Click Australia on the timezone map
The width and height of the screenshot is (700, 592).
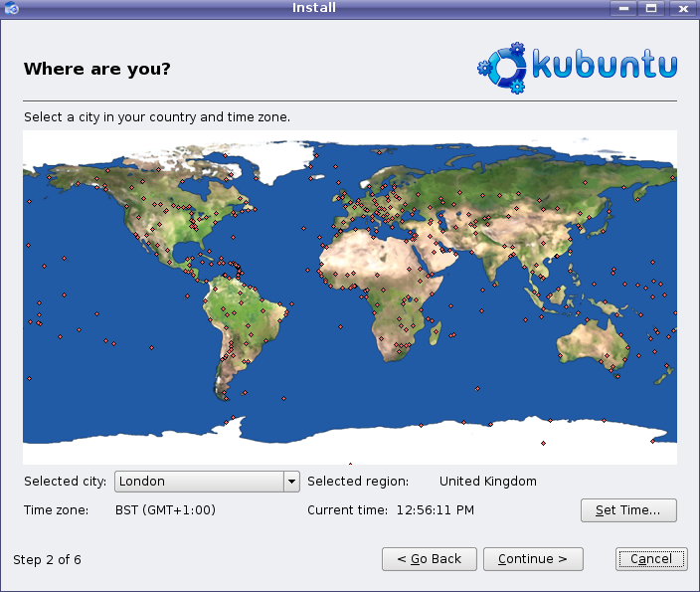coord(594,343)
